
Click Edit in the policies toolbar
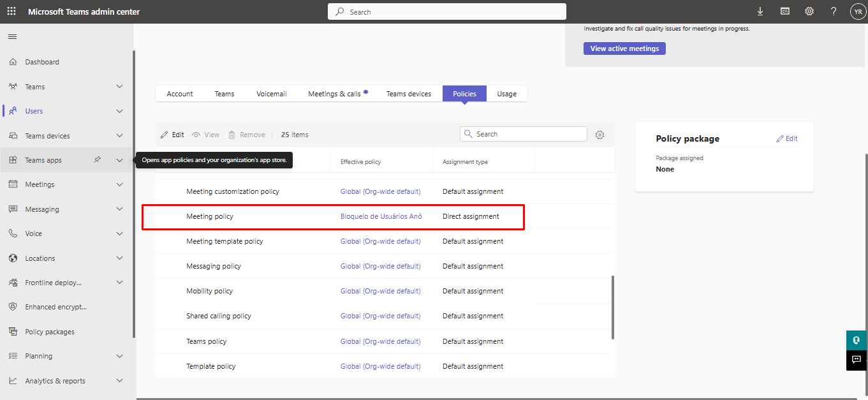tap(172, 135)
